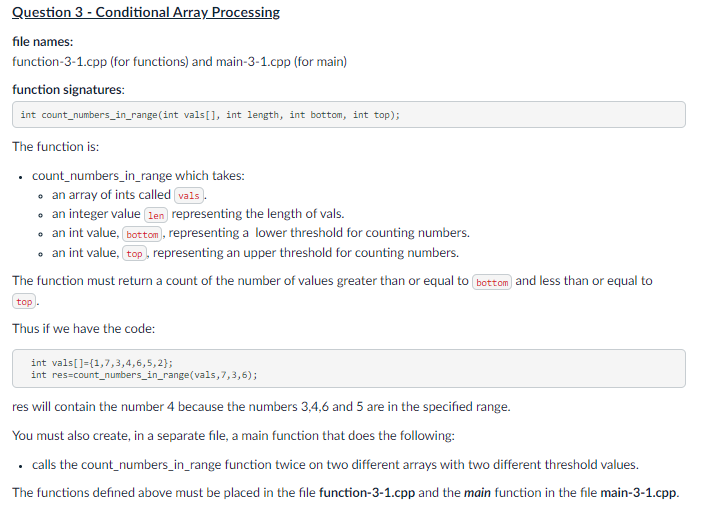Click the text 'The function is:'
707x509 pixels.
click(55, 147)
